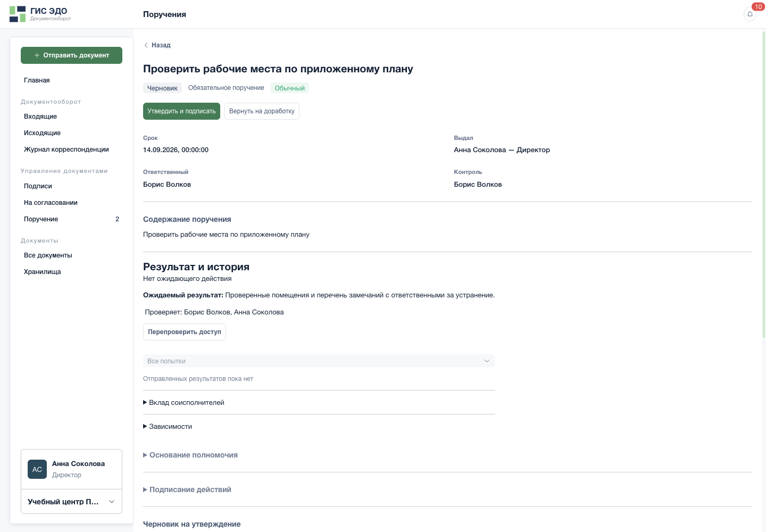
Task: Open the Все попытки dropdown
Action: [x=319, y=361]
